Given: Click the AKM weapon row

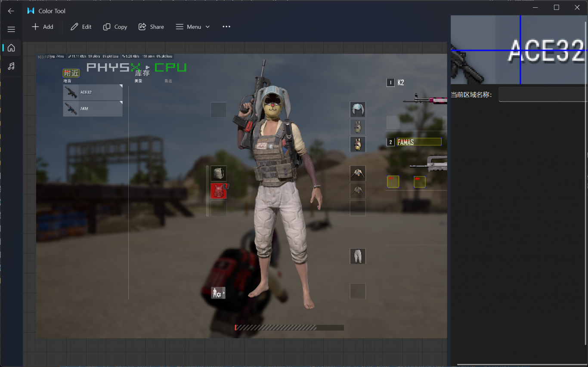Looking at the screenshot, I should click(93, 108).
